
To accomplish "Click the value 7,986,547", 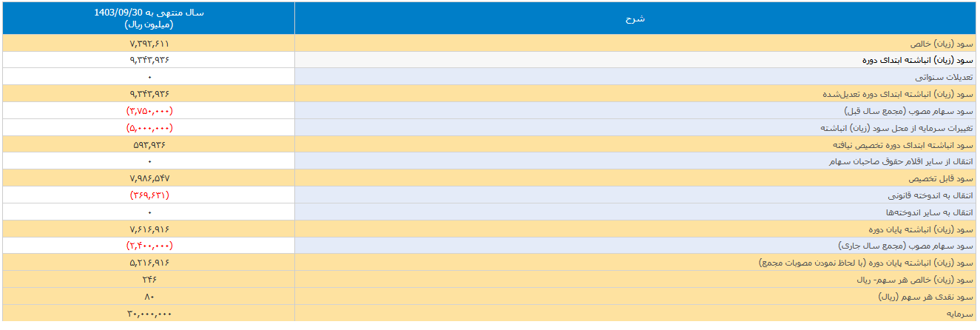I will coord(149,178).
